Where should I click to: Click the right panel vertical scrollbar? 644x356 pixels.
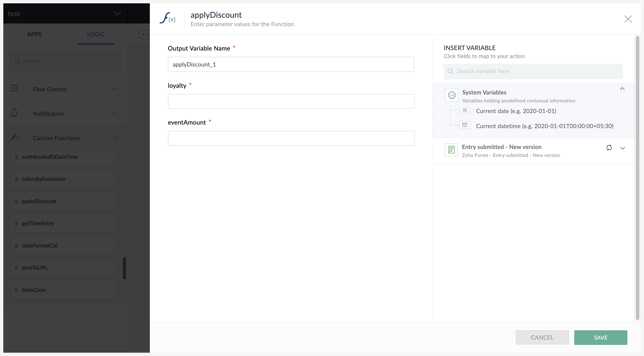pos(637,178)
